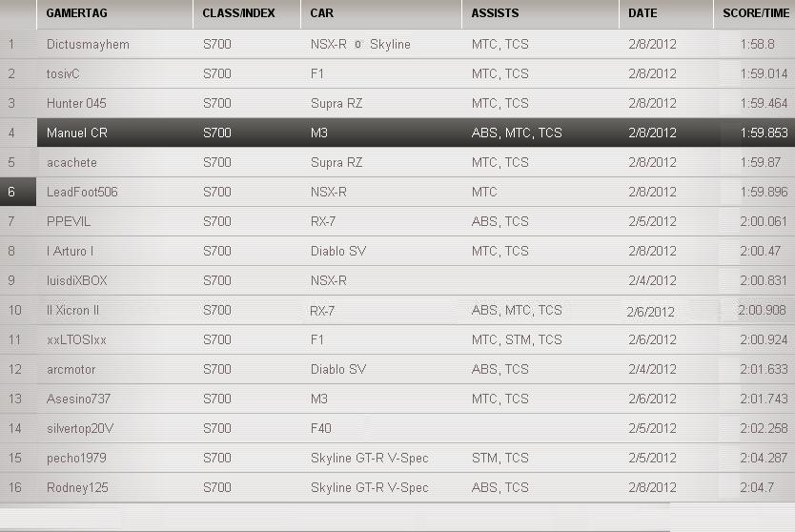The width and height of the screenshot is (795, 532).
Task: Click the small icon between NSX-R and Skyline
Action: [357, 45]
